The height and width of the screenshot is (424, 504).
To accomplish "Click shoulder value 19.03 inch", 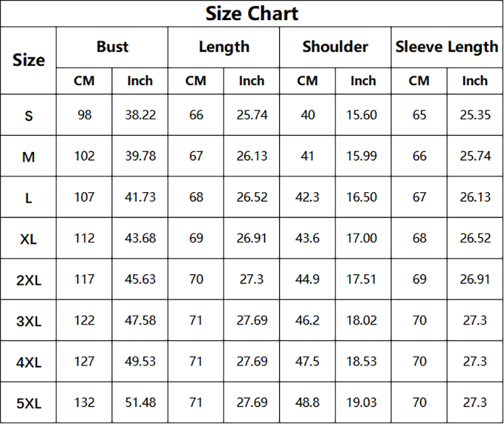I will click(x=363, y=402).
